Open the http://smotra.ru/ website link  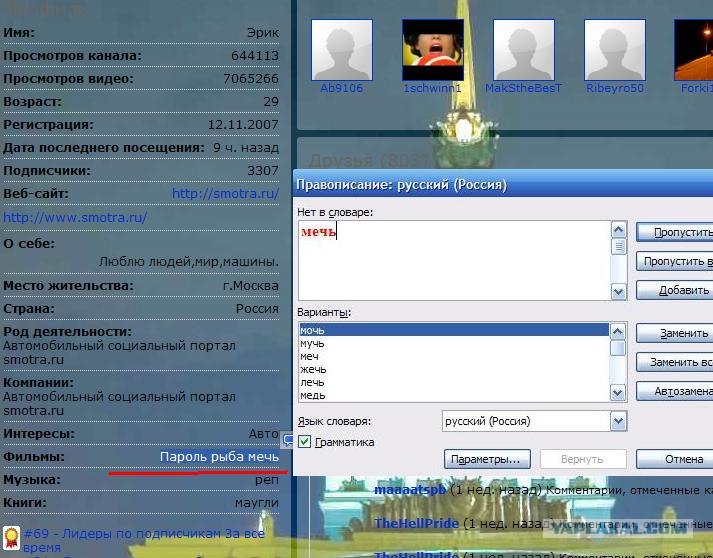(x=225, y=194)
